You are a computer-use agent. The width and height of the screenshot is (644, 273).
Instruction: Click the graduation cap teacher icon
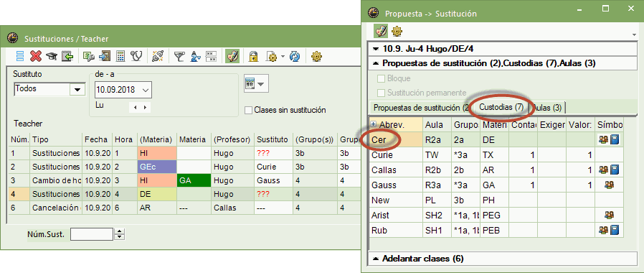click(52, 56)
